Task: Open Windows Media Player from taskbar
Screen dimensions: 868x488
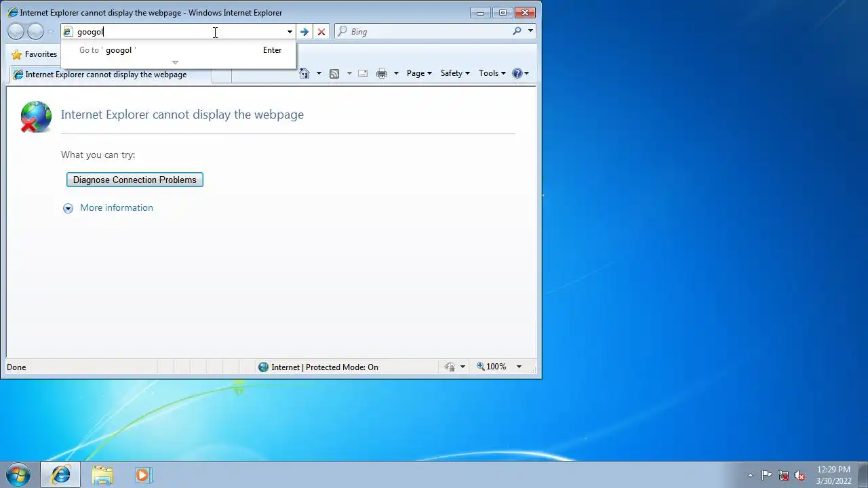Action: [x=142, y=474]
